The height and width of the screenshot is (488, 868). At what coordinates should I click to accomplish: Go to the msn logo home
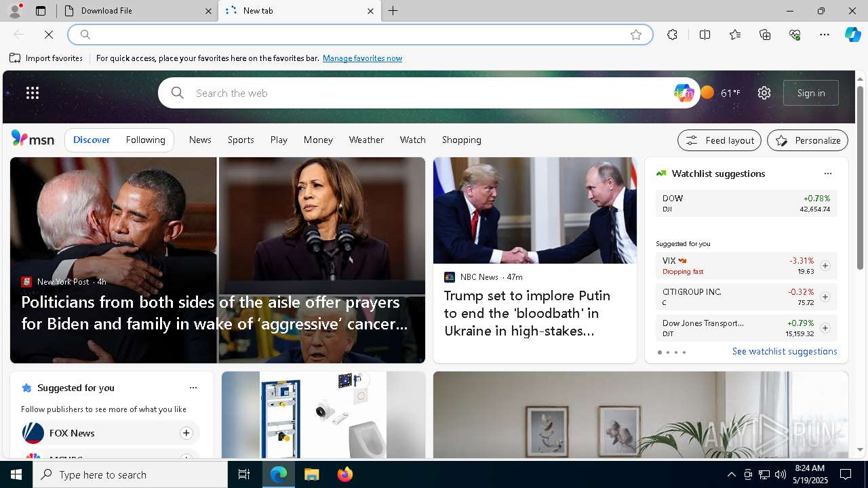33,139
